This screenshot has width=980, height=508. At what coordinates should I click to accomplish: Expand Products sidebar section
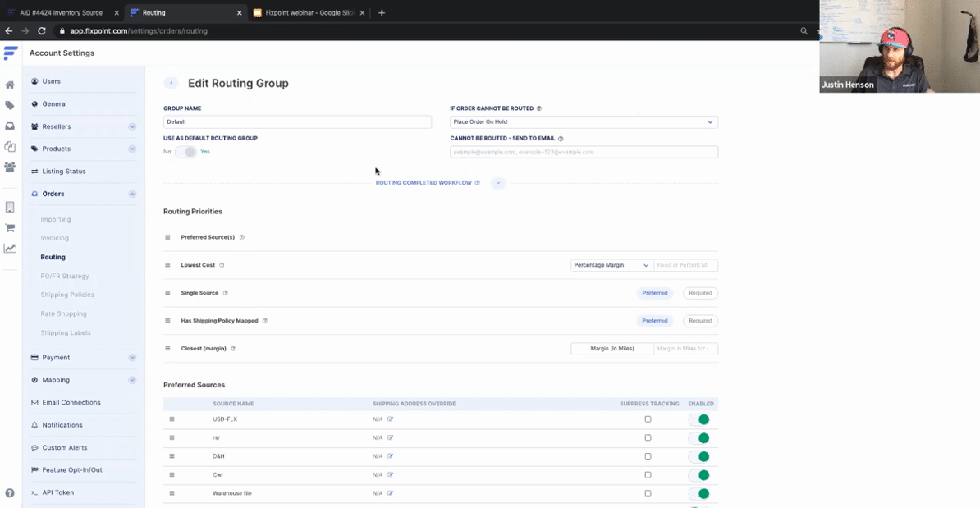pos(132,149)
